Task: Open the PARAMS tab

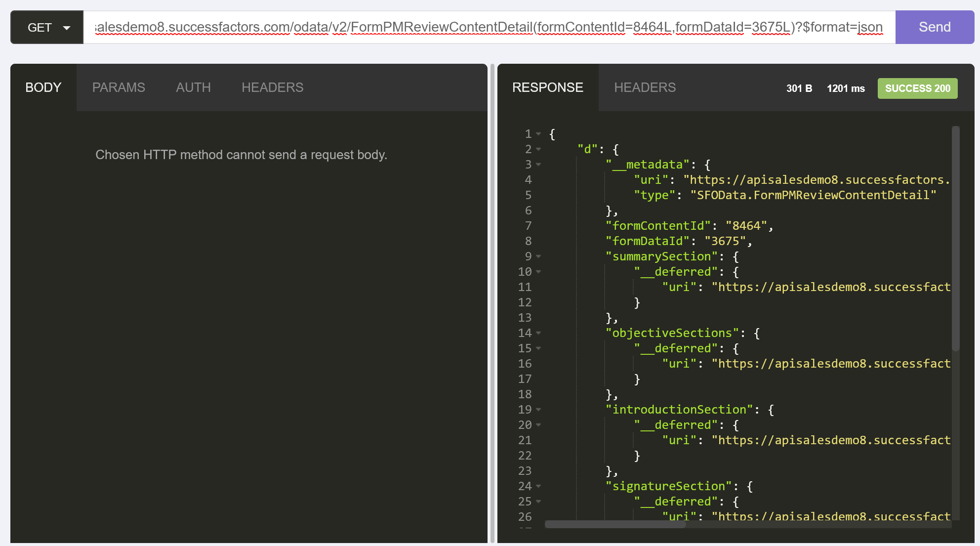Action: coord(119,87)
